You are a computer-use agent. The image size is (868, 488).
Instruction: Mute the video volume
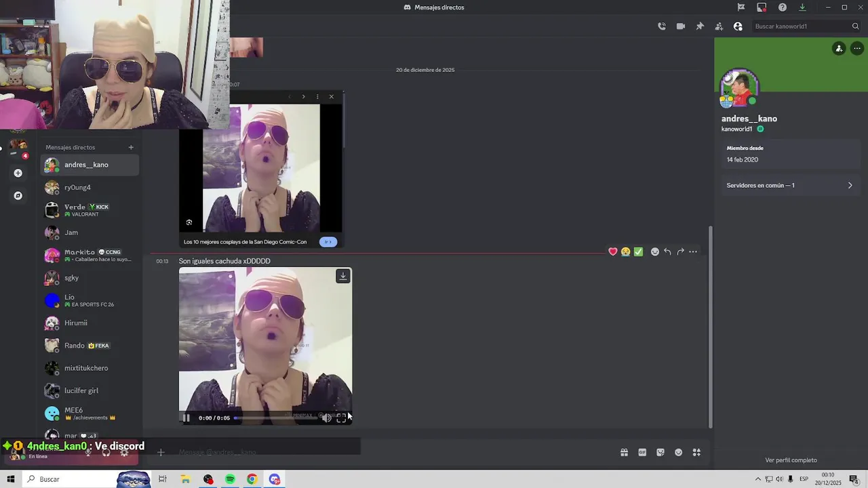pyautogui.click(x=327, y=418)
